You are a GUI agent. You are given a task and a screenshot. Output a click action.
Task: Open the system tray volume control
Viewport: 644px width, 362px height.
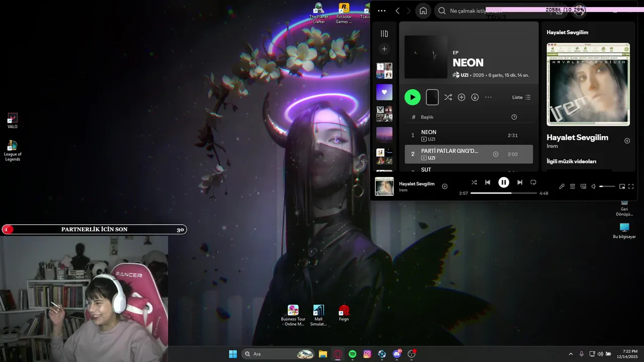[600, 354]
